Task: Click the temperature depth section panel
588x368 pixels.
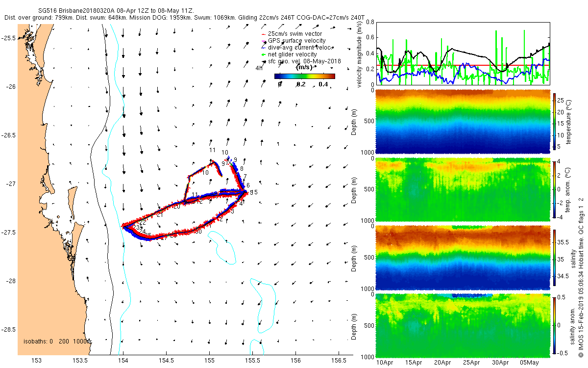Action: (463, 122)
